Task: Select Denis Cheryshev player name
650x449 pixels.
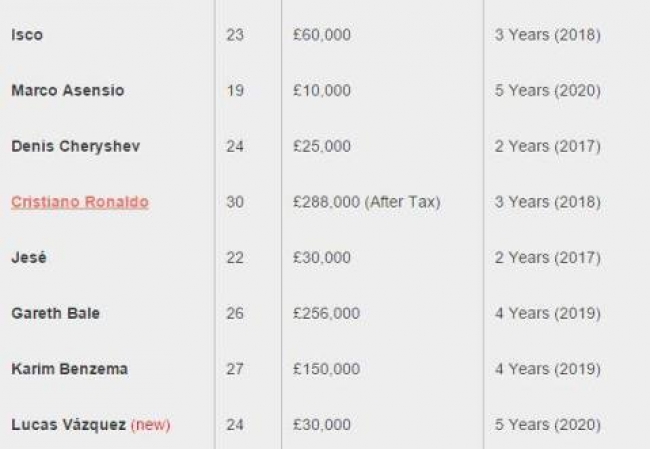Action: [x=76, y=146]
